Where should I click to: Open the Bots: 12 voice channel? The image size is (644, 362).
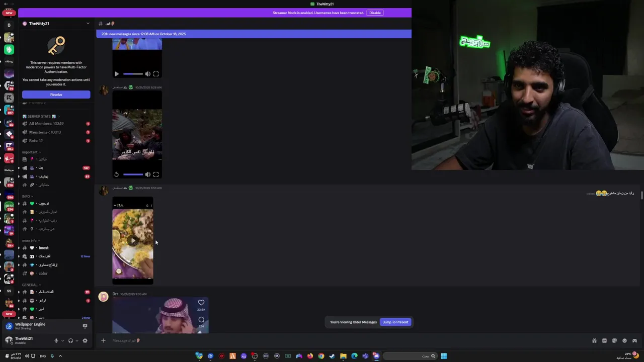pyautogui.click(x=56, y=141)
